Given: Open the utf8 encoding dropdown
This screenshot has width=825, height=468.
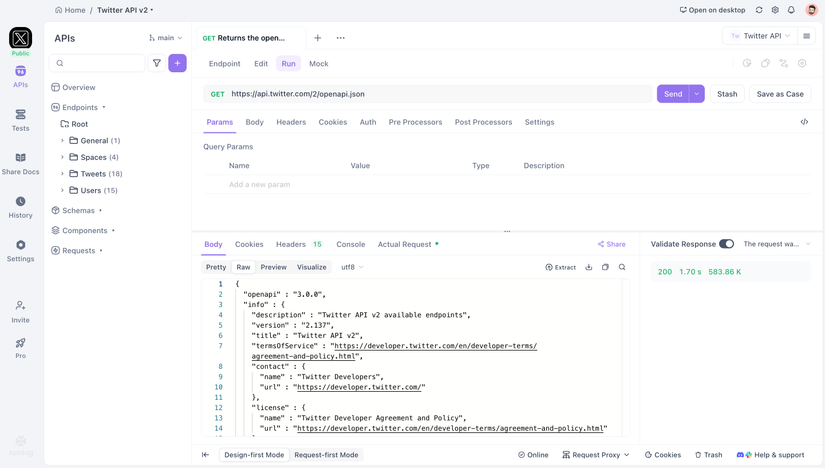Looking at the screenshot, I should [352, 267].
